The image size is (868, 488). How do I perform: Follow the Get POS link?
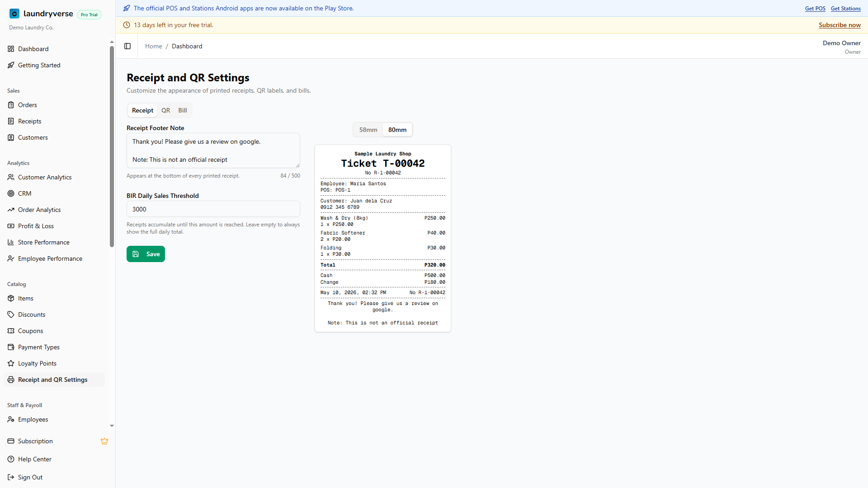coord(815,9)
